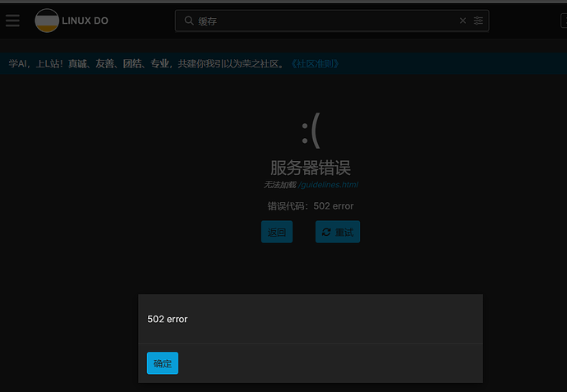This screenshot has height=392, width=567.
Task: Click the 重试 retry button
Action: pyautogui.click(x=338, y=232)
